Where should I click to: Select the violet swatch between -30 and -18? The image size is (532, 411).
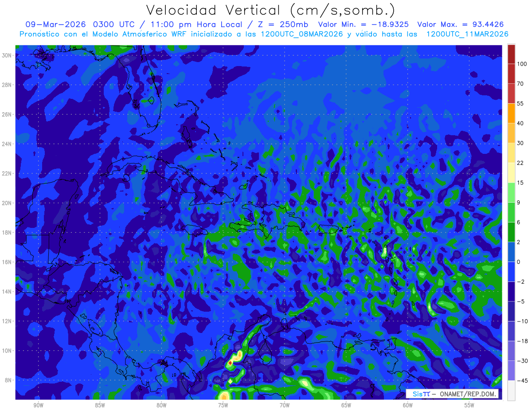click(x=511, y=351)
